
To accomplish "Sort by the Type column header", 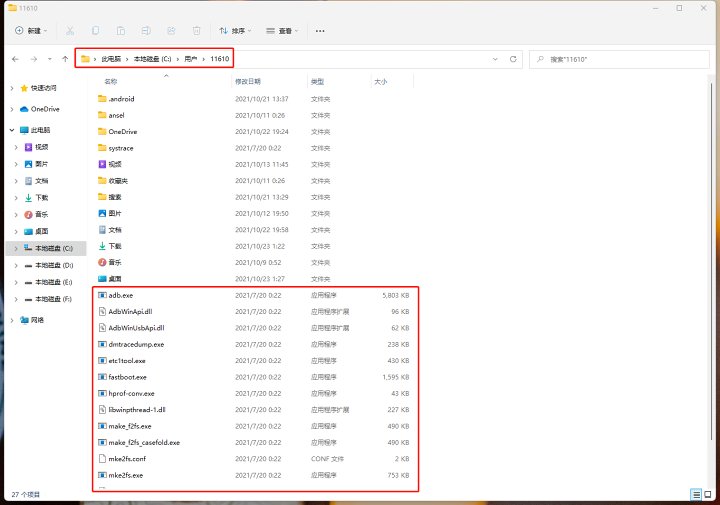I will pyautogui.click(x=317, y=81).
